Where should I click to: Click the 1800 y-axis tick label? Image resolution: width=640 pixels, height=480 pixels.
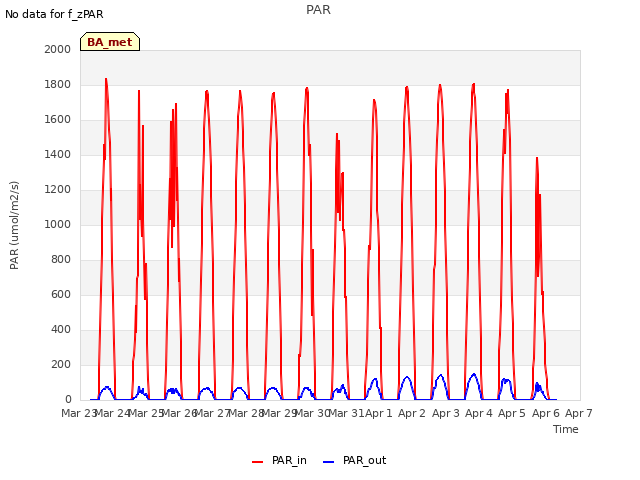(58, 84)
